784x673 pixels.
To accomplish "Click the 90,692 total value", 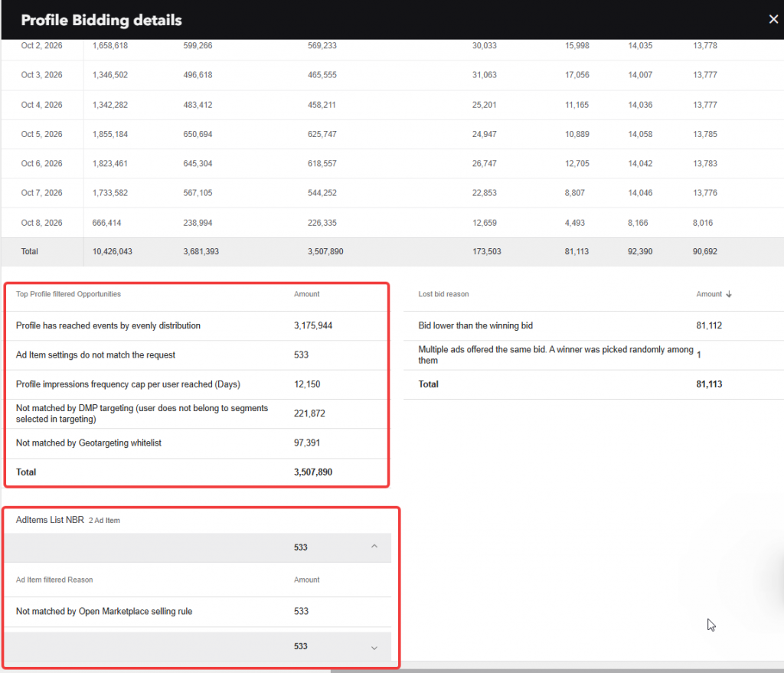I will click(x=704, y=251).
